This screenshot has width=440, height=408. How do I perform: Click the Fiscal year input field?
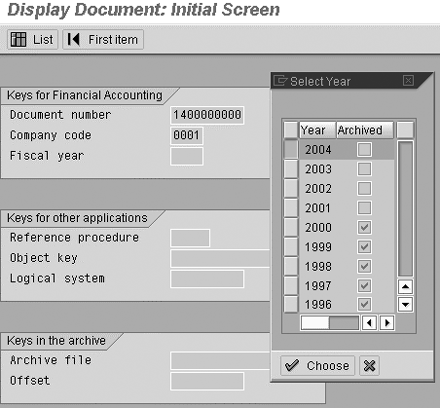(x=187, y=156)
